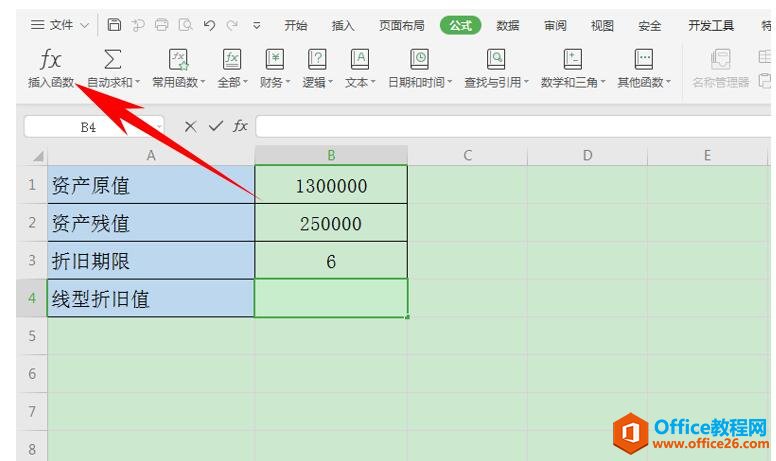776x461 pixels.
Task: Expand the quick access toolbar customize arrow
Action: (256, 25)
